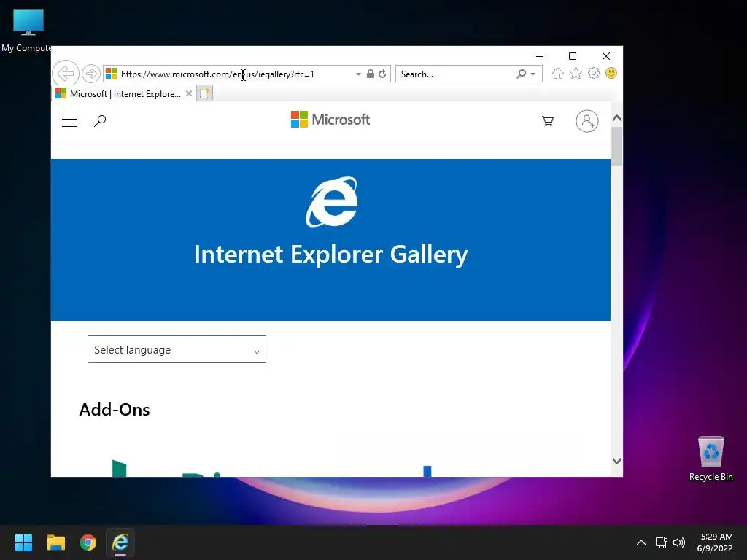Launch Google Chrome from the taskbar
The width and height of the screenshot is (747, 560).
[88, 542]
